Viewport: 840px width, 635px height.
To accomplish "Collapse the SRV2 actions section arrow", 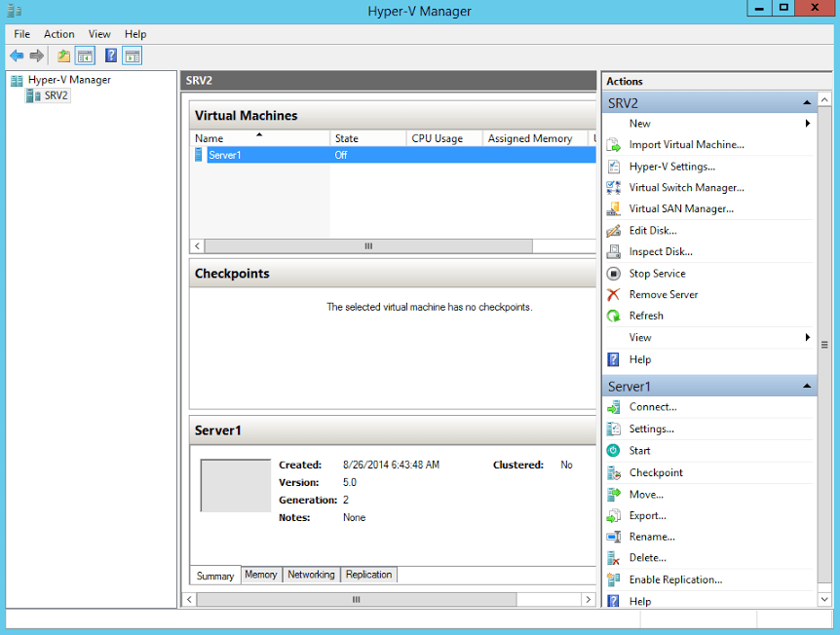I will click(807, 103).
